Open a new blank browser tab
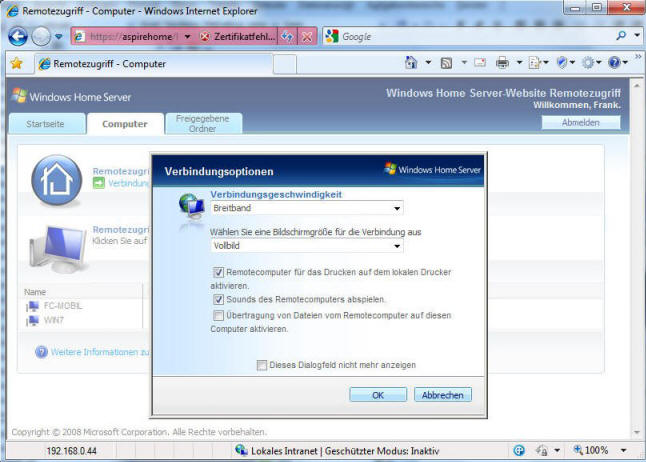This screenshot has width=646, height=462. (285, 64)
